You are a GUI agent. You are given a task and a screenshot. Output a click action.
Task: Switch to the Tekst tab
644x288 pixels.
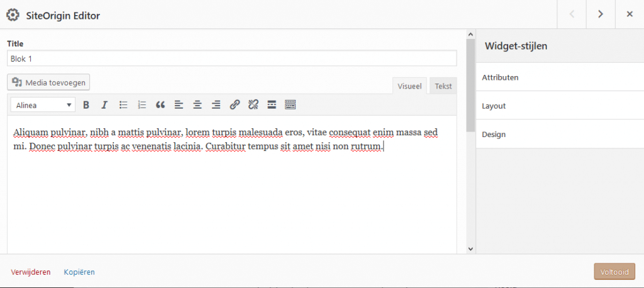[443, 86]
